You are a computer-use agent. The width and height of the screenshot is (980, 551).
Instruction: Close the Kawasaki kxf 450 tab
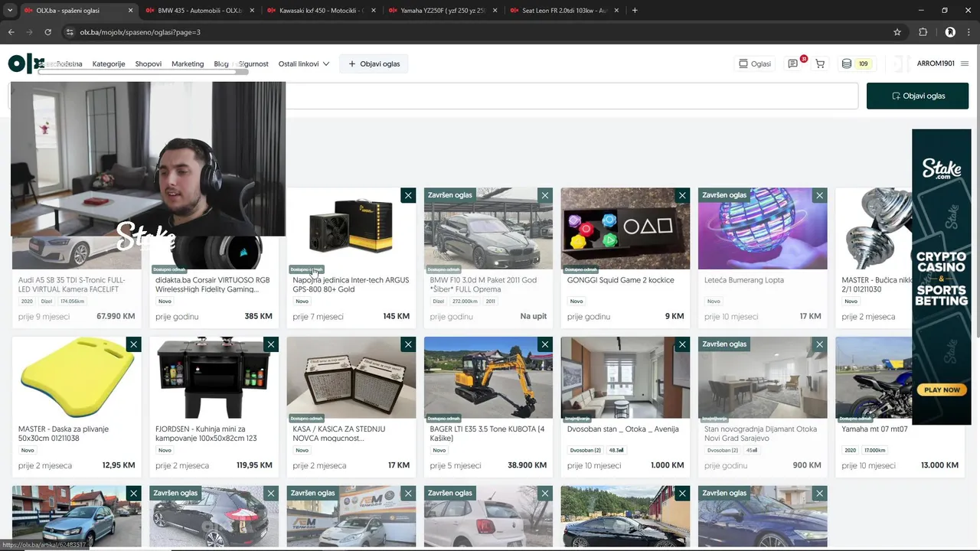click(x=373, y=11)
